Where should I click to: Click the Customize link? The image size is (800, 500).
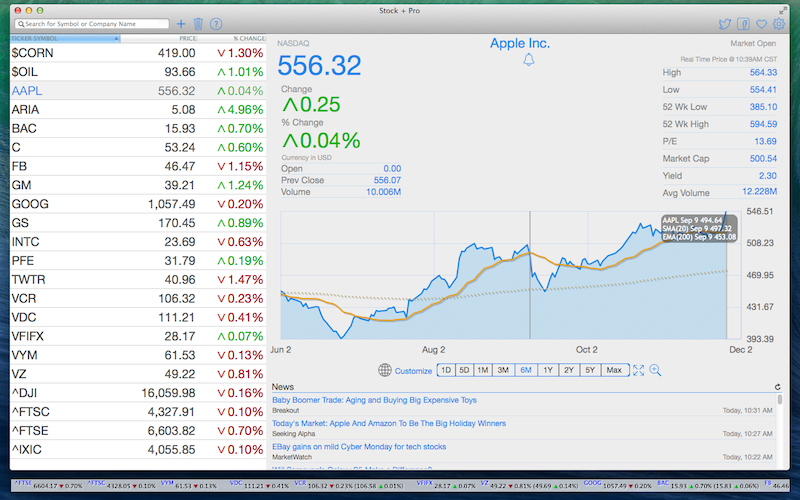[413, 371]
